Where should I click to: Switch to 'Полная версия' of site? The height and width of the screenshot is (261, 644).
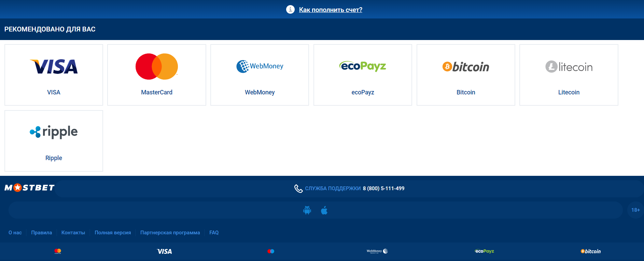(x=113, y=233)
